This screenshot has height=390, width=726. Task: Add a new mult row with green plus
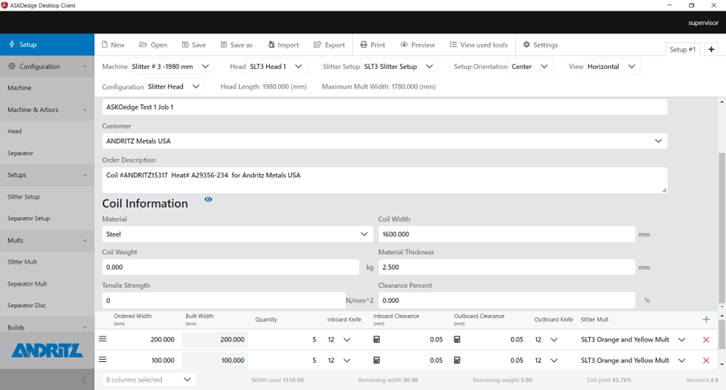click(x=706, y=319)
